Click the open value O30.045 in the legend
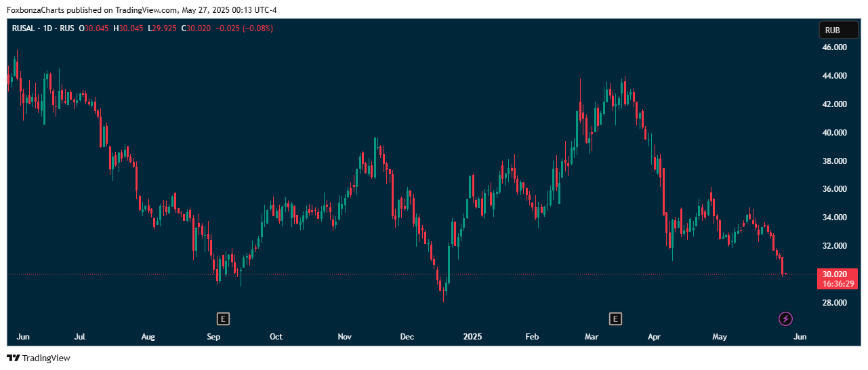868x370 pixels. point(94,29)
